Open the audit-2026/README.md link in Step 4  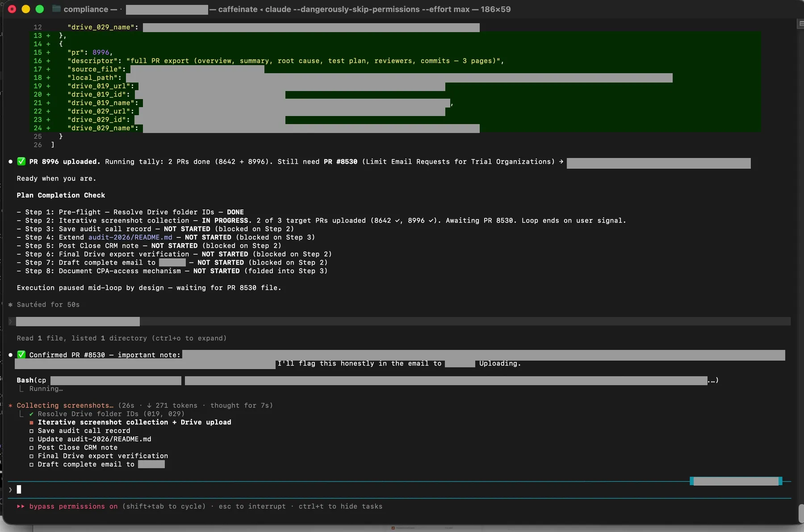(130, 237)
